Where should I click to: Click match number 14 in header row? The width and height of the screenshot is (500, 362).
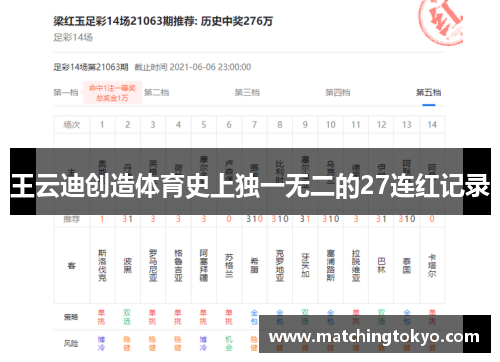click(x=432, y=125)
